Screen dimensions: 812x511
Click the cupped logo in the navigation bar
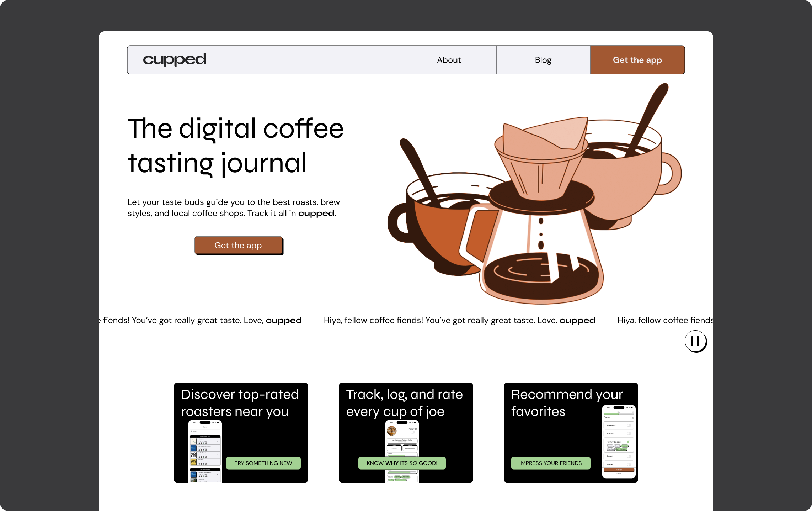[x=174, y=59]
